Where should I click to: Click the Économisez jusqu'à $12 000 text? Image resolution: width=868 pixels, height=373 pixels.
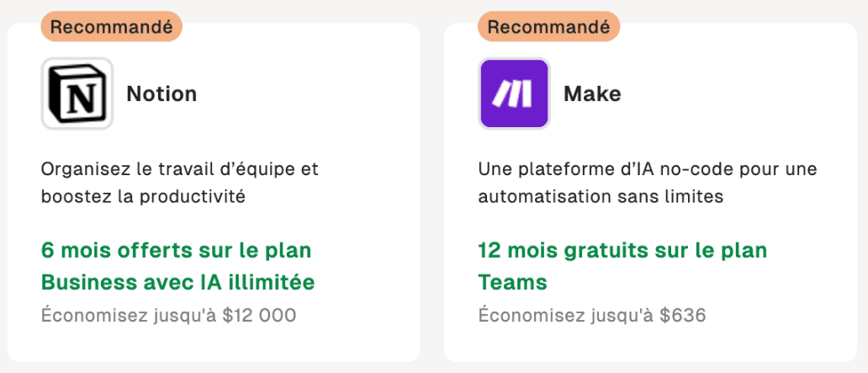168,316
